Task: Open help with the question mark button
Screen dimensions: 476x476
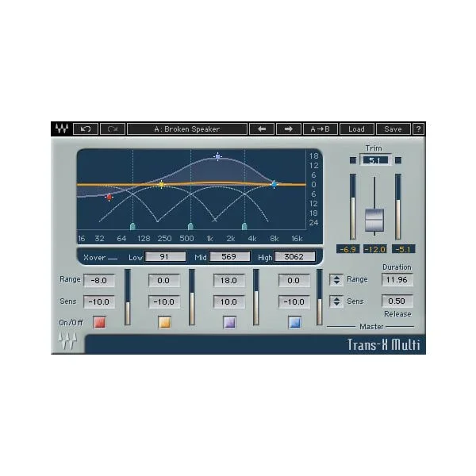Action: click(418, 129)
